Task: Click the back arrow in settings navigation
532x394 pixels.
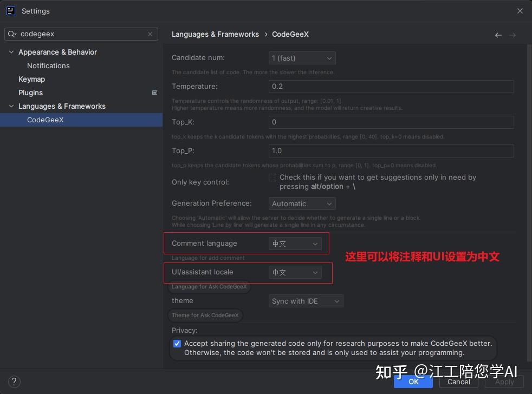Action: pyautogui.click(x=498, y=35)
